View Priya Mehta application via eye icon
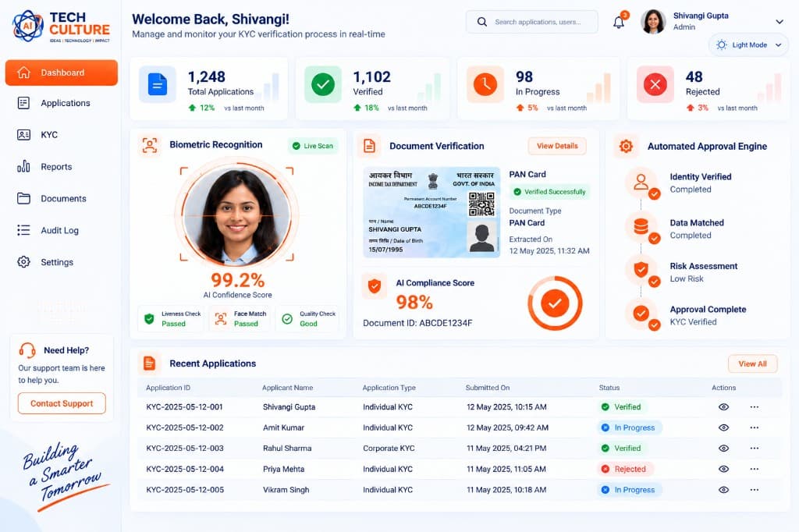The height and width of the screenshot is (532, 799). 723,469
